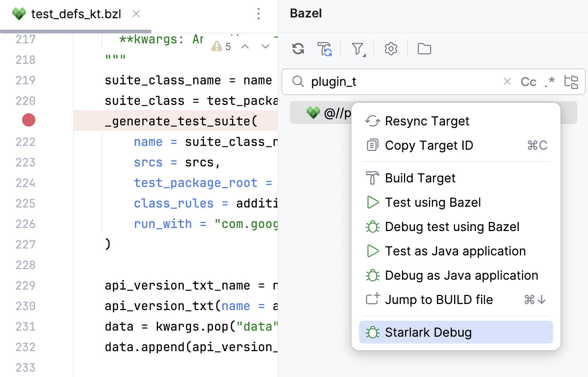Image resolution: width=588 pixels, height=377 pixels.
Task: Open the editor options three-dot menu
Action: coord(259,14)
